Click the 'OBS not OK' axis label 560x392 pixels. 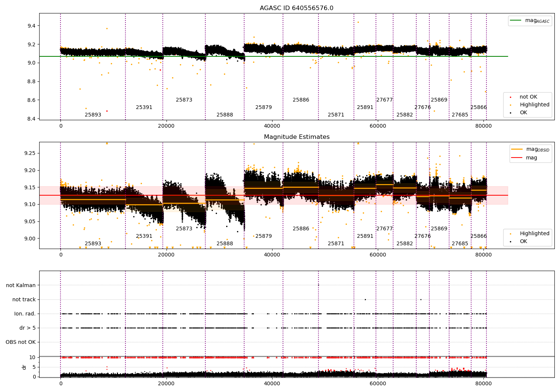tap(21, 342)
